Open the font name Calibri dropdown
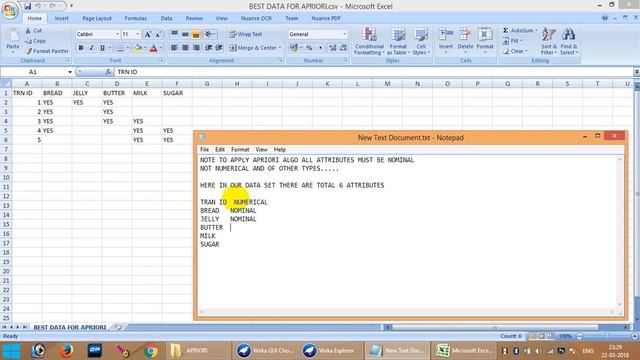640x360 pixels. coord(118,34)
